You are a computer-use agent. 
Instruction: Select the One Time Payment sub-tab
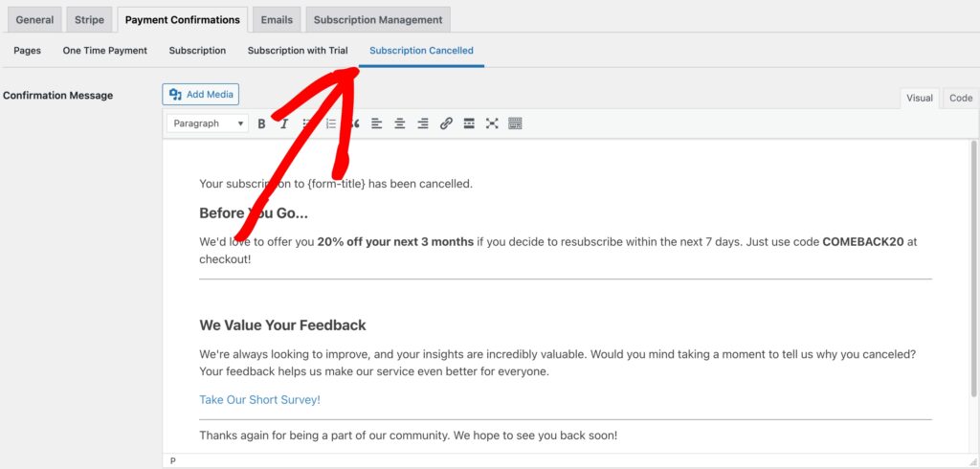coord(105,51)
